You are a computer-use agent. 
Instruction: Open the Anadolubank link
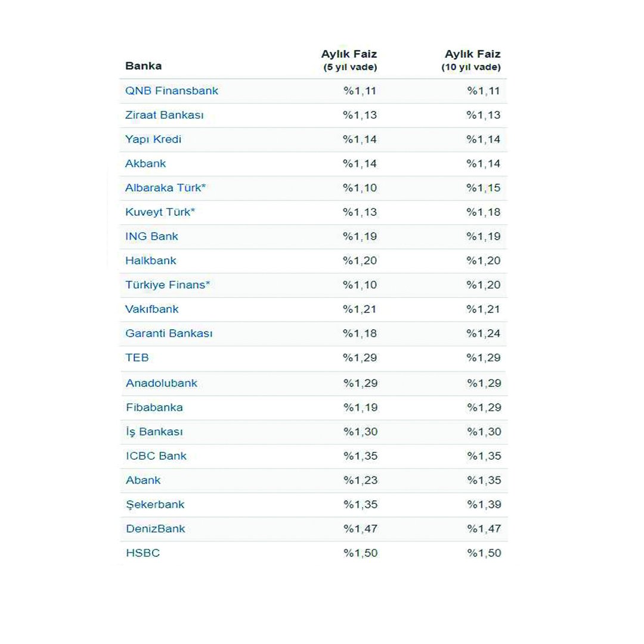pos(162,383)
